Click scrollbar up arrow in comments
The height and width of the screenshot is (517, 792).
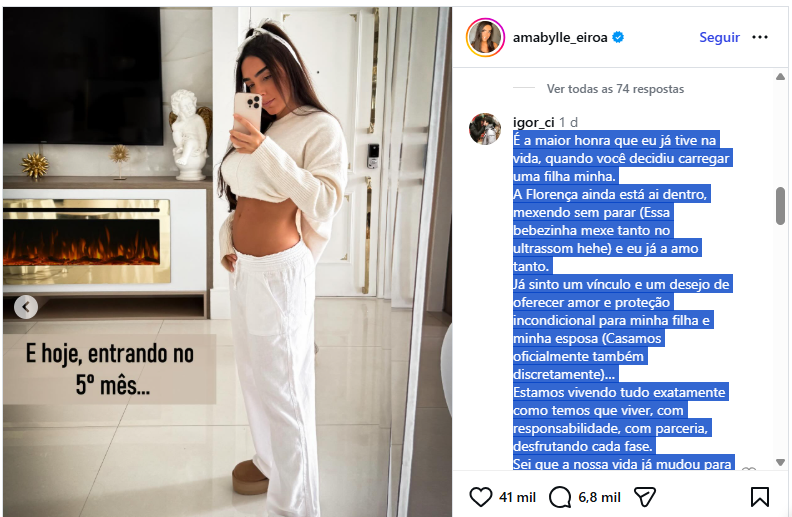click(x=780, y=77)
